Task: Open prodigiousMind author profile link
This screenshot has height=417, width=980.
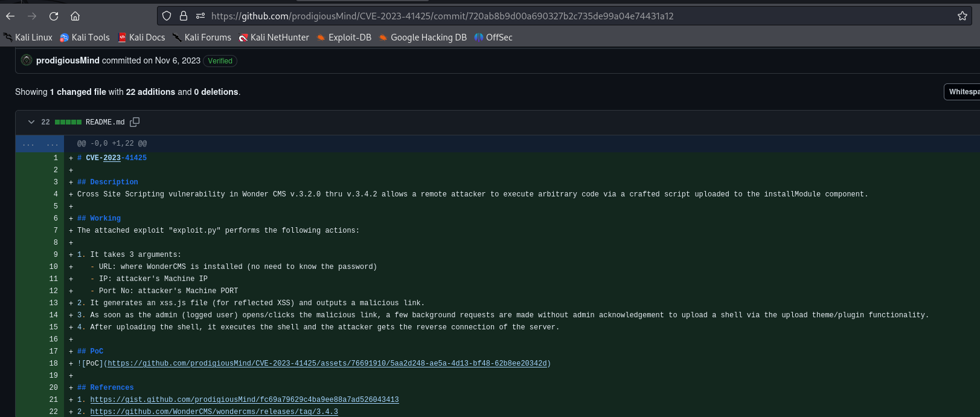Action: pos(68,60)
